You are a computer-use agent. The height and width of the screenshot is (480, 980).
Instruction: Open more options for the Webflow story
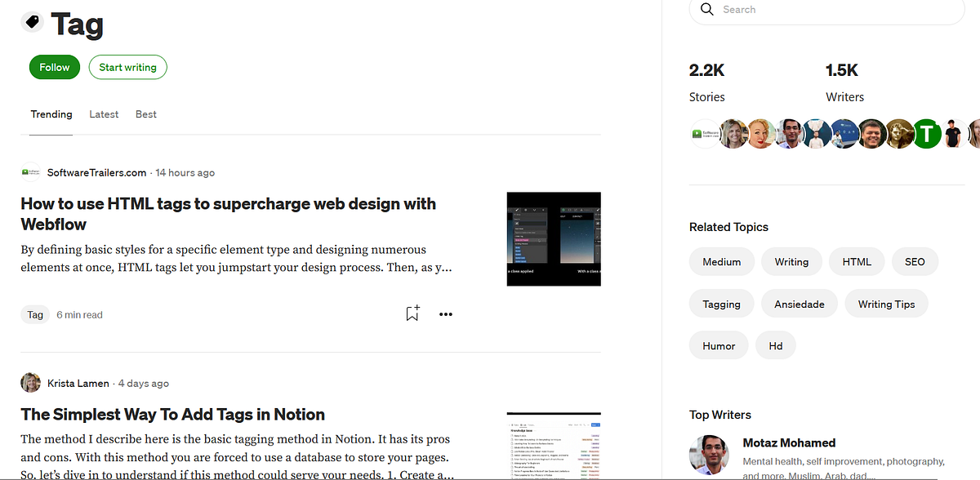point(446,314)
